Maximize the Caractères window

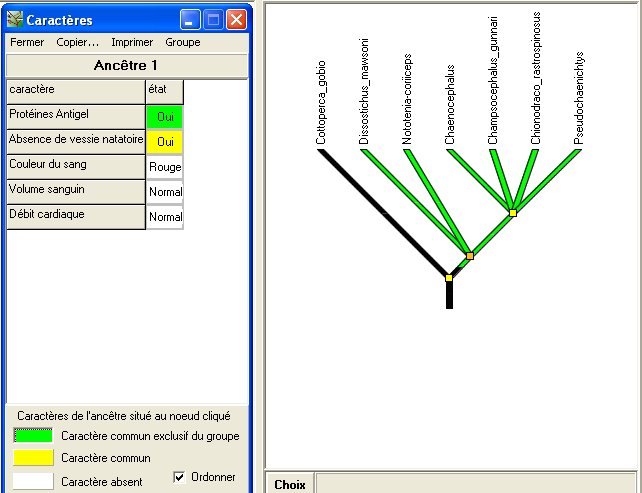213,19
